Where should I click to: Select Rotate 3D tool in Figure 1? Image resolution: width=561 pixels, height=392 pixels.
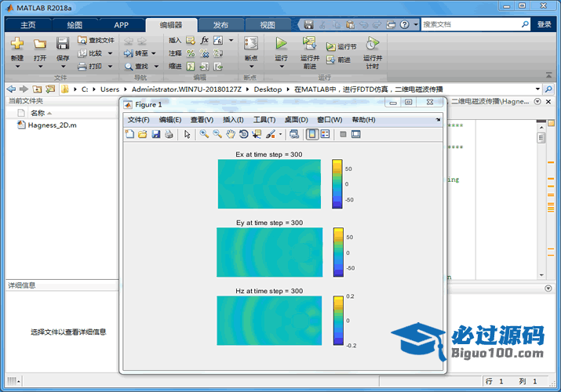coord(243,134)
